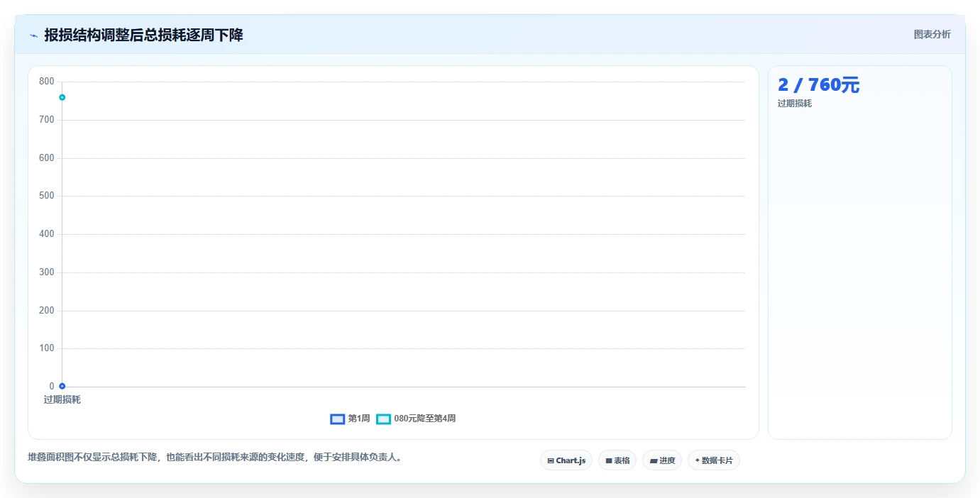Click the lightning icon beside the title
This screenshot has width=980, height=498.
click(33, 35)
